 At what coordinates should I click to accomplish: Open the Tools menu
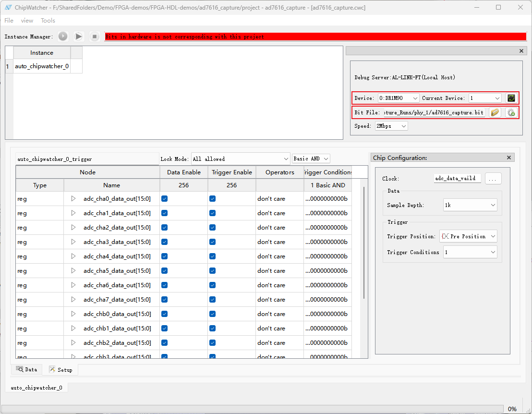tap(48, 20)
